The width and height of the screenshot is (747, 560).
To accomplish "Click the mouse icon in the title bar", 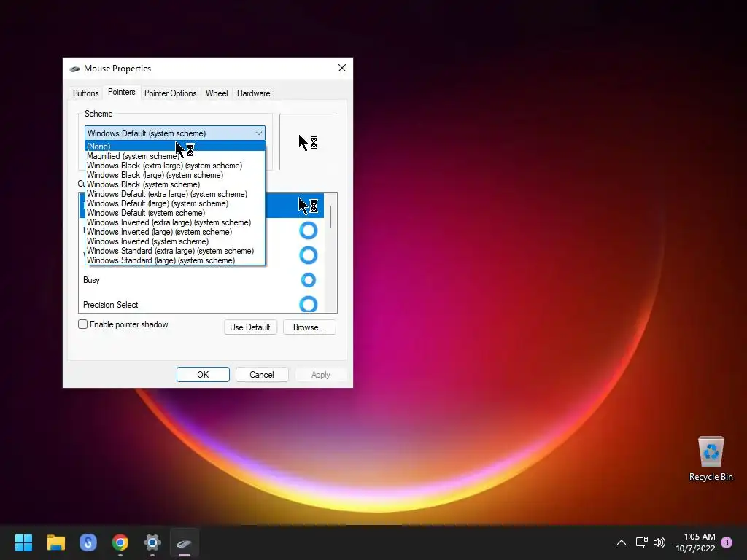I will coord(74,69).
